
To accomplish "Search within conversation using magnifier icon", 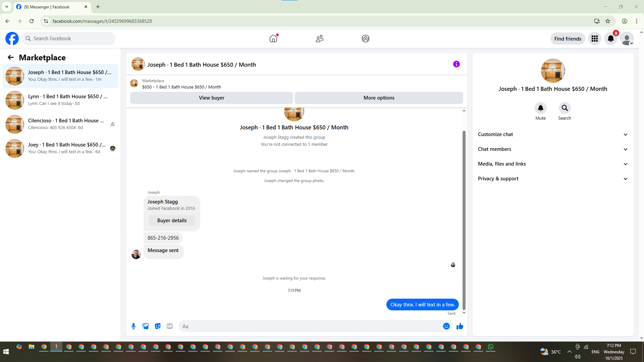I will pos(565,108).
